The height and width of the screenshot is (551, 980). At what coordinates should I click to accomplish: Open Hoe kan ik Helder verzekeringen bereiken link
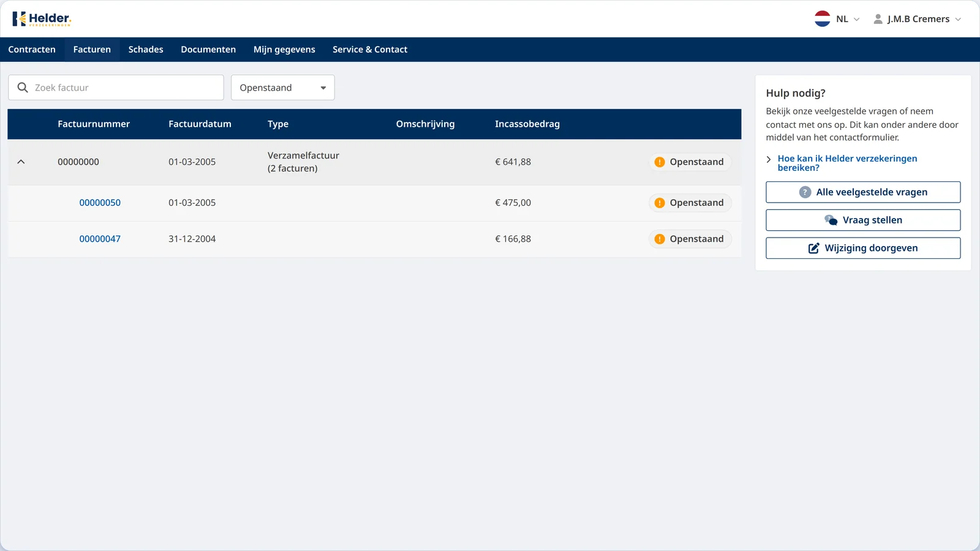point(847,163)
